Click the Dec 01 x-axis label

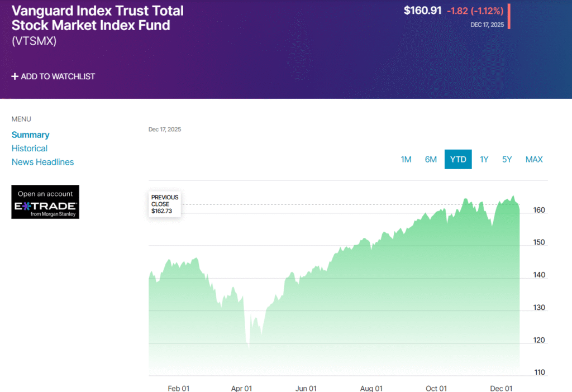tap(501, 389)
